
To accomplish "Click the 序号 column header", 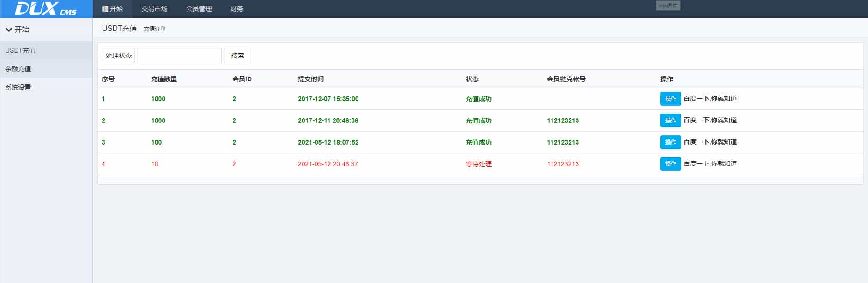I will tap(108, 79).
